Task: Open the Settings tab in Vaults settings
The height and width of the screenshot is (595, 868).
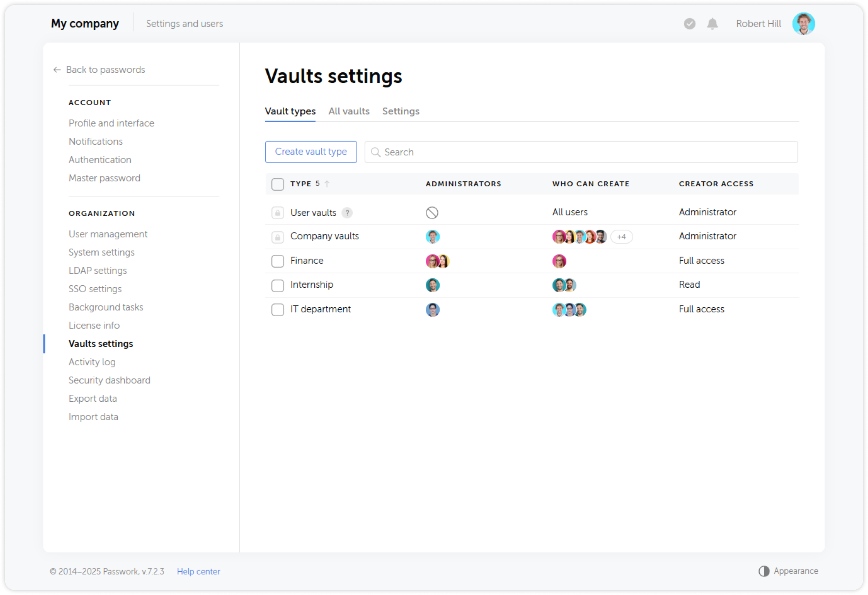Action: (400, 111)
